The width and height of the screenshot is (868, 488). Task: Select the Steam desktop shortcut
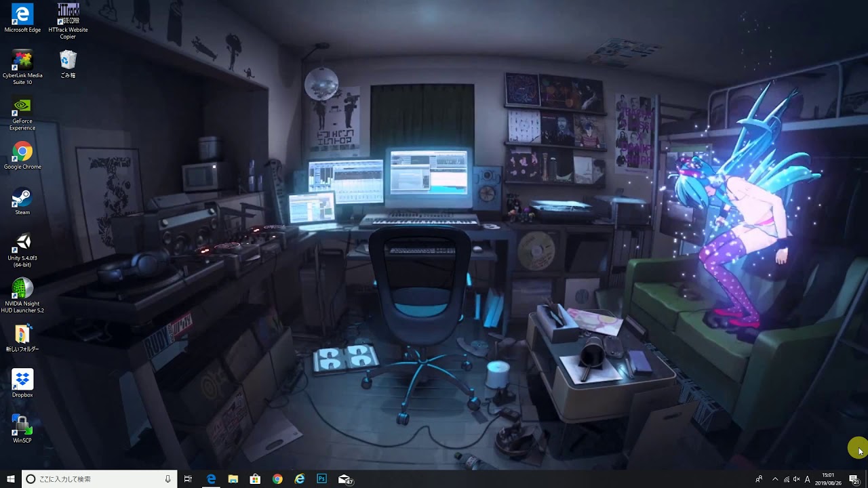pos(22,201)
